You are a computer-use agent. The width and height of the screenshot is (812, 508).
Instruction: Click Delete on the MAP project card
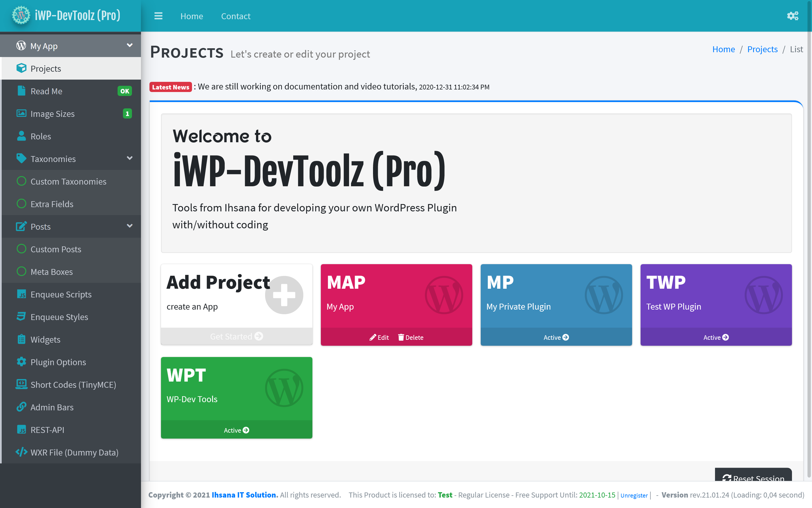click(x=411, y=337)
